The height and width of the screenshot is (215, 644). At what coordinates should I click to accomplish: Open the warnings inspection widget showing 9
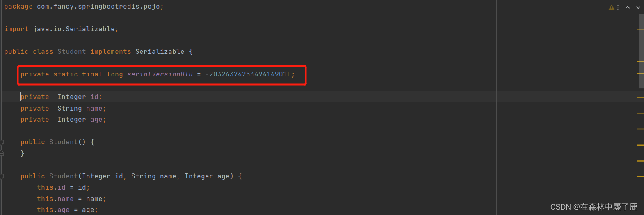[x=614, y=7]
